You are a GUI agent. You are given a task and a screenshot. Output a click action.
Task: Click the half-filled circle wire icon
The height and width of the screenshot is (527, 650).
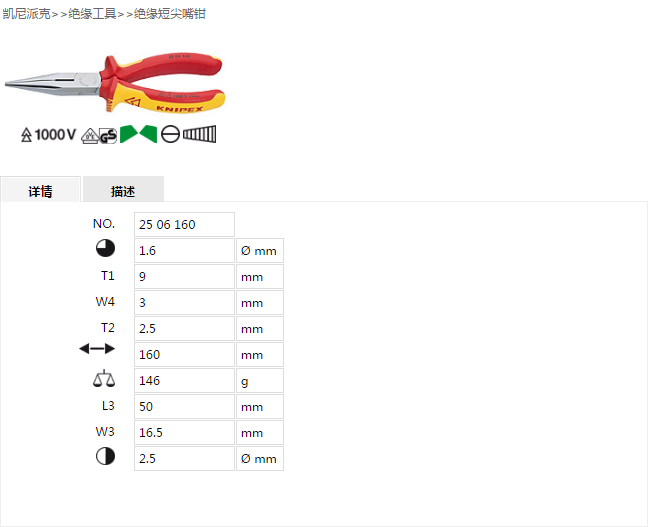click(105, 456)
